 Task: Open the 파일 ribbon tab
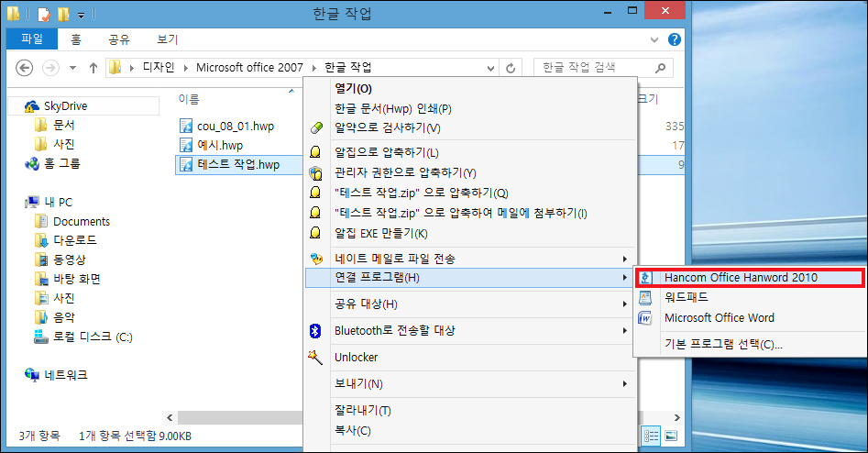click(31, 39)
